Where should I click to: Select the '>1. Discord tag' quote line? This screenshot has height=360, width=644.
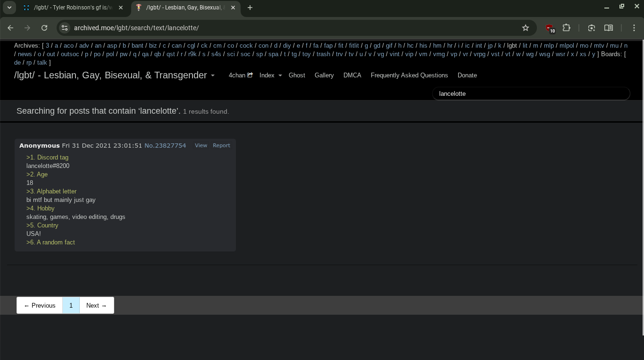[47, 157]
